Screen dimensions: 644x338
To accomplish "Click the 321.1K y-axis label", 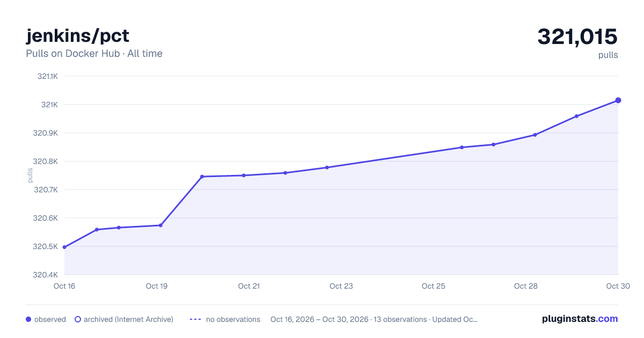I will tap(47, 76).
